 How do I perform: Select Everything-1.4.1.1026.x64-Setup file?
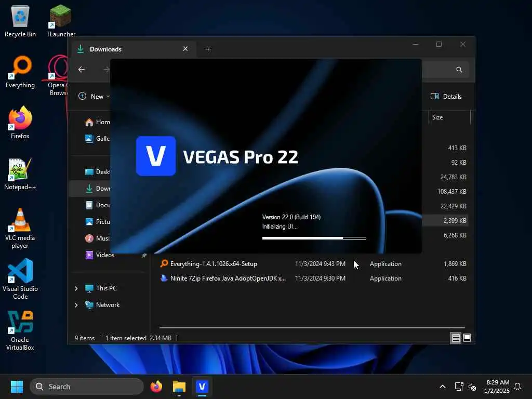click(214, 263)
